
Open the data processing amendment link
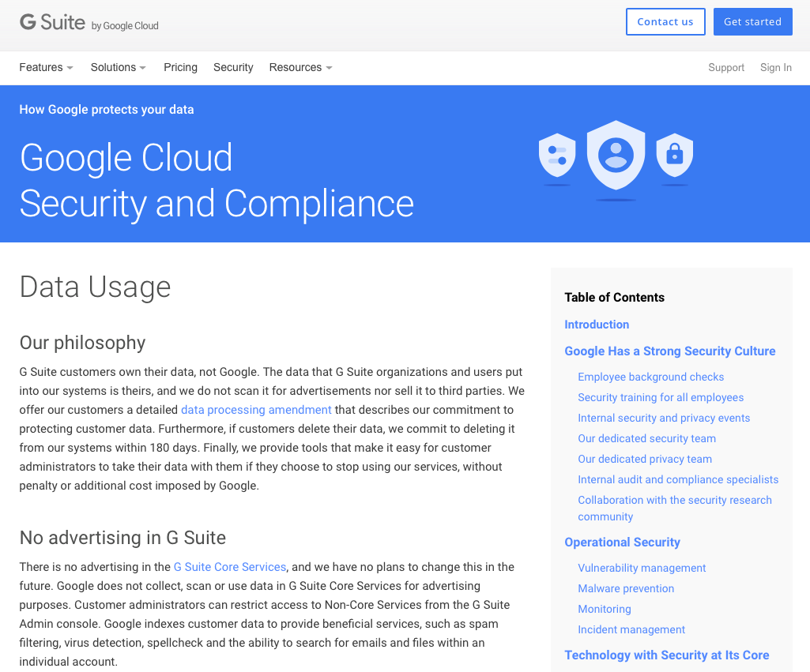pyautogui.click(x=256, y=410)
